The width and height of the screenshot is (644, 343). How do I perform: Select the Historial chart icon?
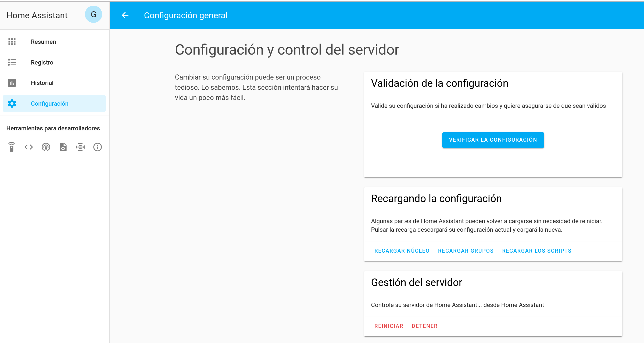[x=12, y=83]
